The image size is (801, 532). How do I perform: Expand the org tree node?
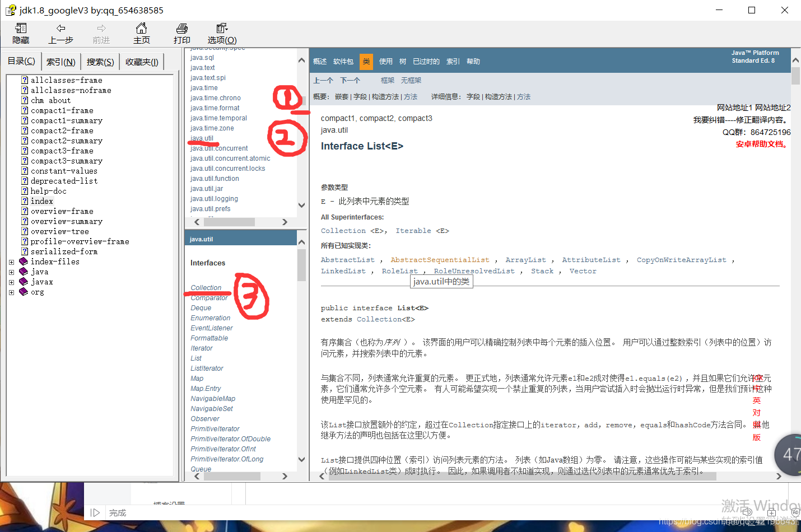11,292
